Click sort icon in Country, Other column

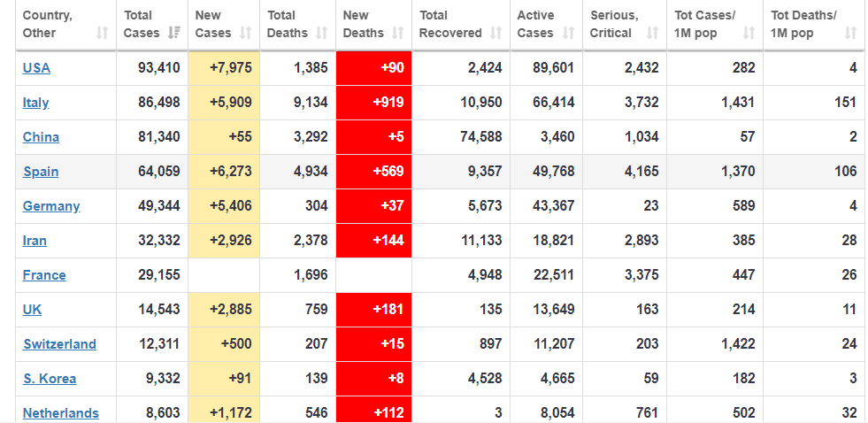(103, 33)
